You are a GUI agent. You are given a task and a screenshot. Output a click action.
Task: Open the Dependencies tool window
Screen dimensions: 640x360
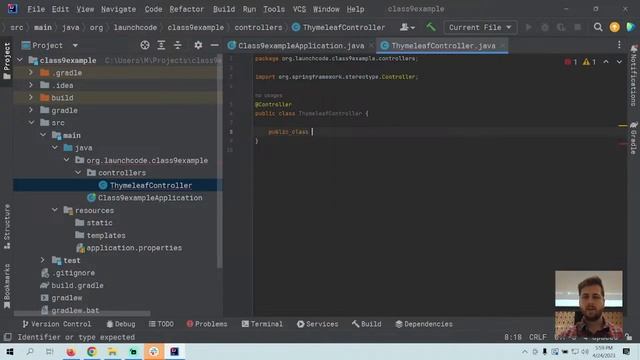tap(424, 324)
